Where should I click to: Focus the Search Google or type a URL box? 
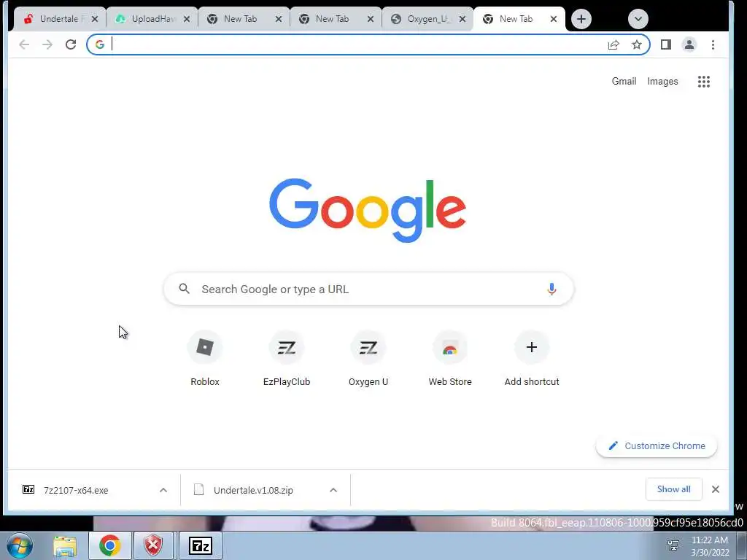[368, 289]
